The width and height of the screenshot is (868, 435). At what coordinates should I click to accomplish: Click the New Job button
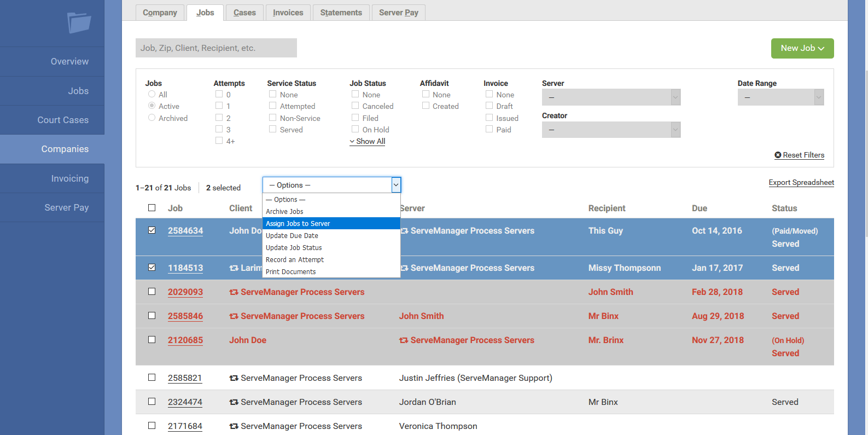802,48
